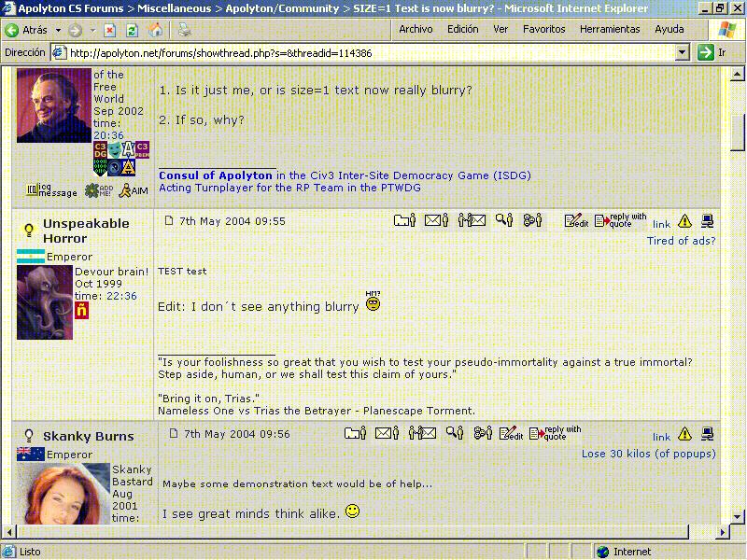The width and height of the screenshot is (747, 560).
Task: Click the AIM messenger icon
Action: pyautogui.click(x=133, y=190)
